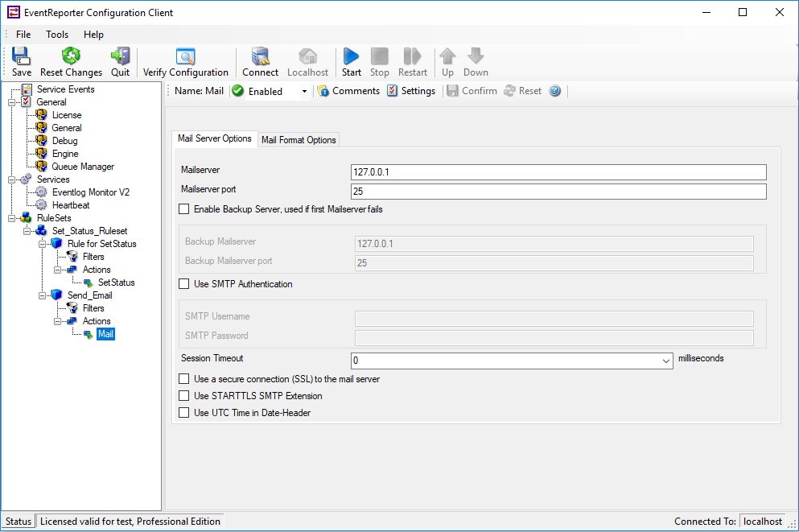Switch to Mail Format Options tab

(x=299, y=139)
